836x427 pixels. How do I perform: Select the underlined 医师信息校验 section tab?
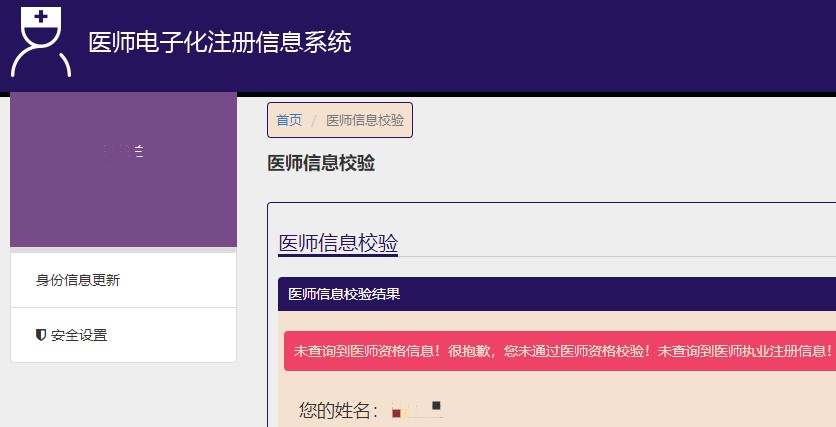(x=338, y=244)
